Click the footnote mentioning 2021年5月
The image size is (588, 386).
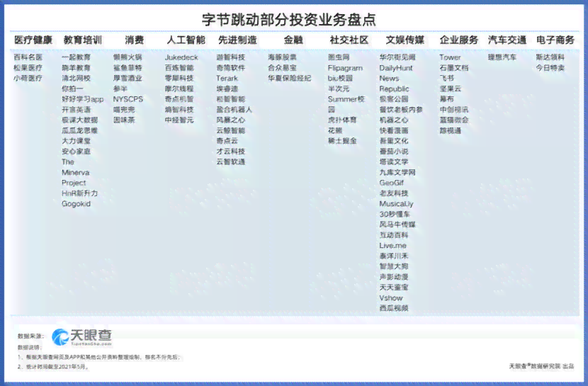pos(53,367)
